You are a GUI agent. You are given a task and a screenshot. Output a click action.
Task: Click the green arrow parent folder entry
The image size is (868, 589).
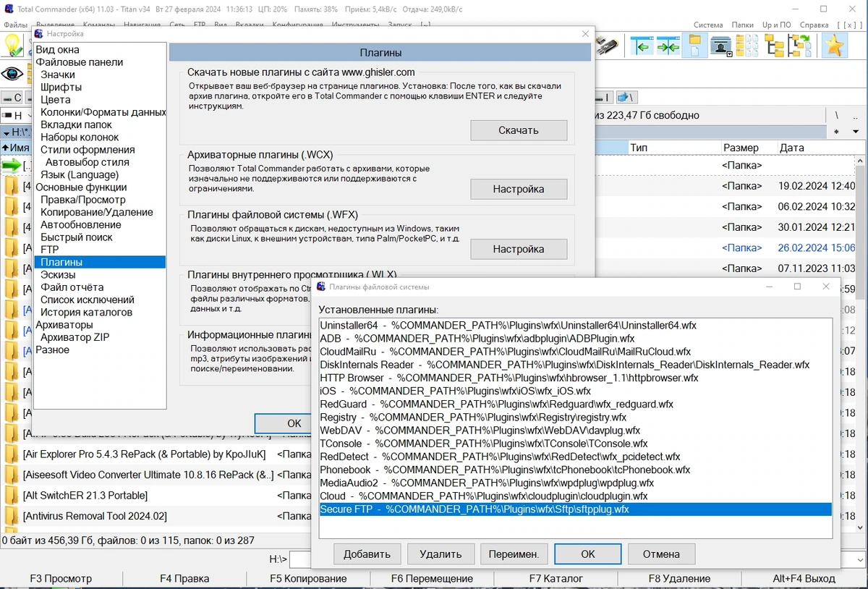pos(12,166)
